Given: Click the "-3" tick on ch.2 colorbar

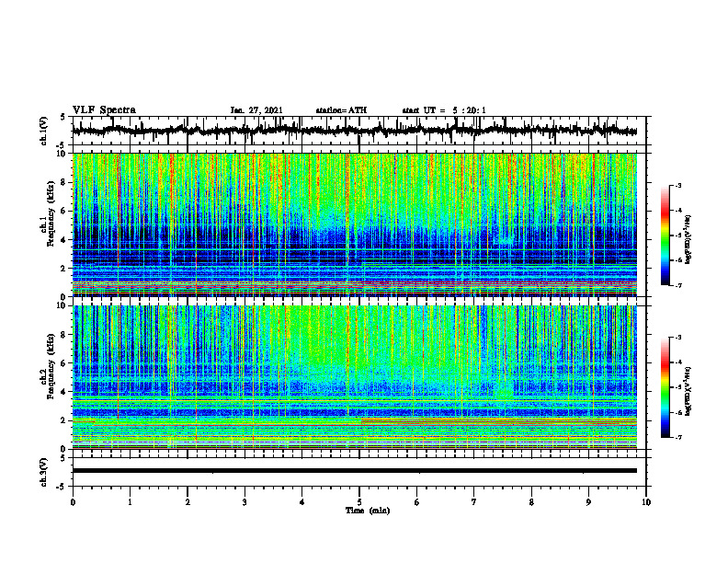Looking at the screenshot, I should click(x=677, y=338).
